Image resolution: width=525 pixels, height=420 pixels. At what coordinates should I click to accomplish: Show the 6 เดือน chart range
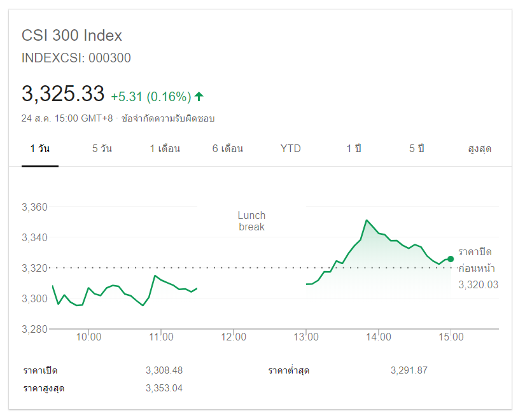click(228, 149)
